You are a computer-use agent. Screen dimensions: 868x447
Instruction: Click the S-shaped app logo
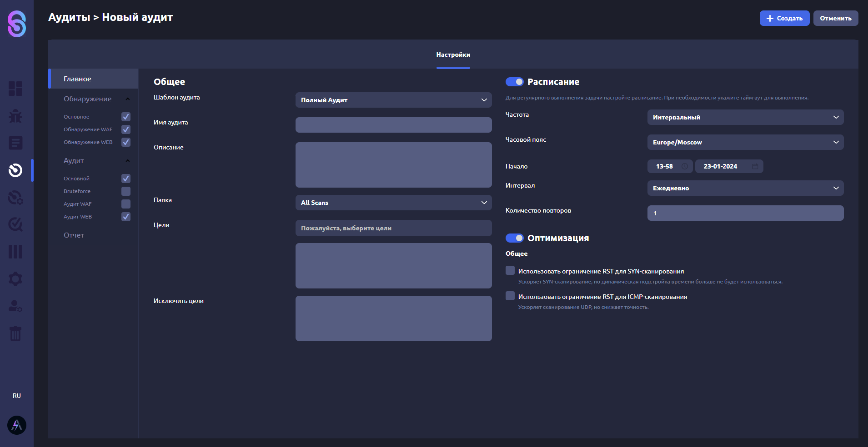pyautogui.click(x=17, y=24)
